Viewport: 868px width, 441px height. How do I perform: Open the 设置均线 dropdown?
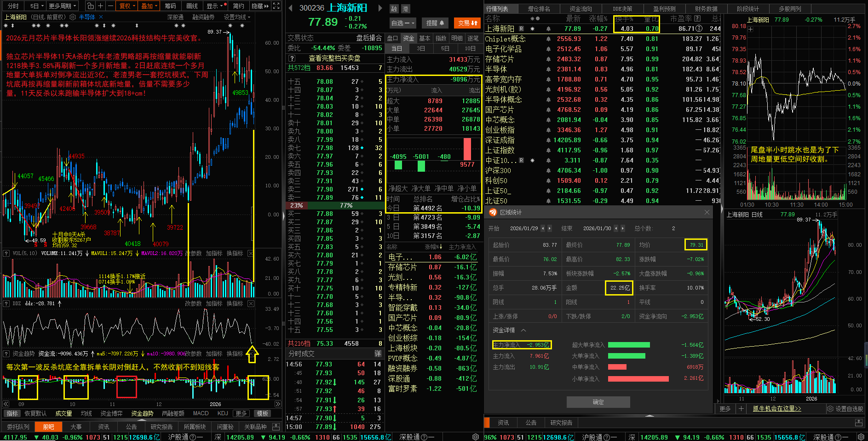click(x=237, y=17)
